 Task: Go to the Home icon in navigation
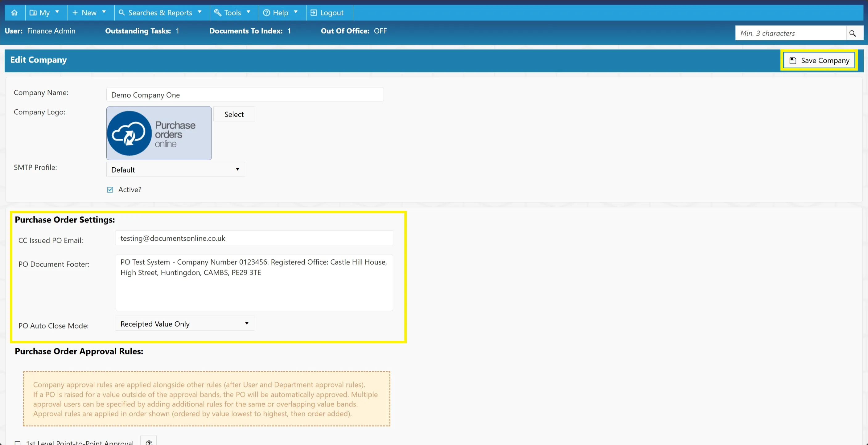click(14, 13)
